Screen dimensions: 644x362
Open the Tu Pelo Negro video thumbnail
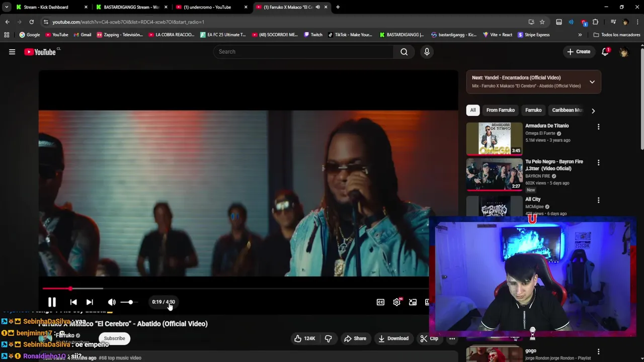tap(495, 175)
